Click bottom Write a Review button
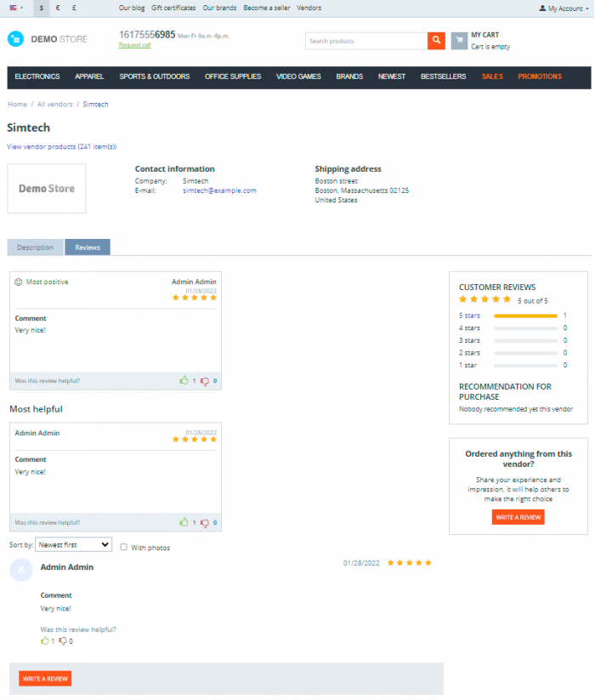This screenshot has width=595, height=700. coord(45,679)
